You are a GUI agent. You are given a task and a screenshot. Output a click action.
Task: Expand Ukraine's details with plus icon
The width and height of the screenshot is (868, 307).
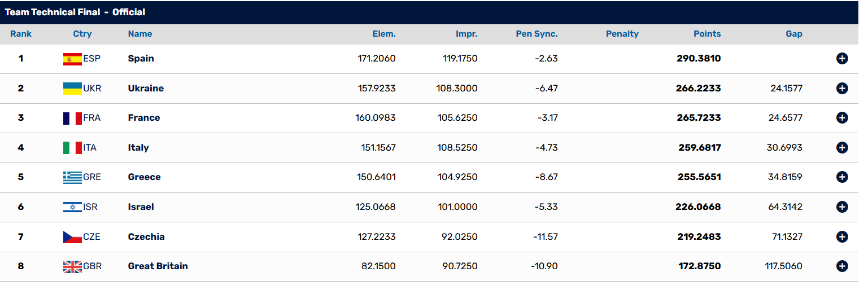click(842, 88)
